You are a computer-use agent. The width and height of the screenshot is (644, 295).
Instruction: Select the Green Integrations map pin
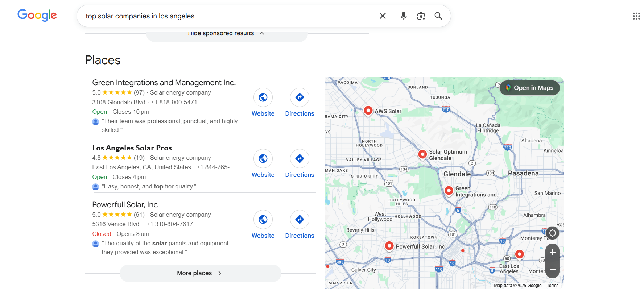point(449,191)
